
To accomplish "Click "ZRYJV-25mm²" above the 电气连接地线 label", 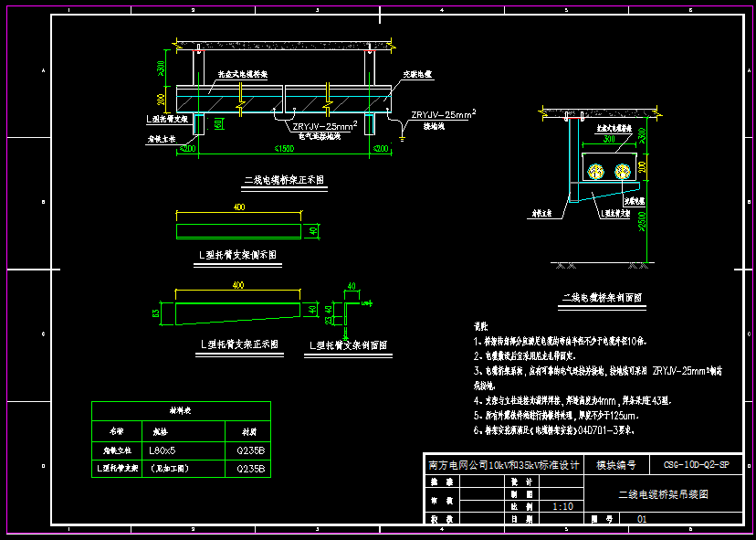I will [x=325, y=126].
